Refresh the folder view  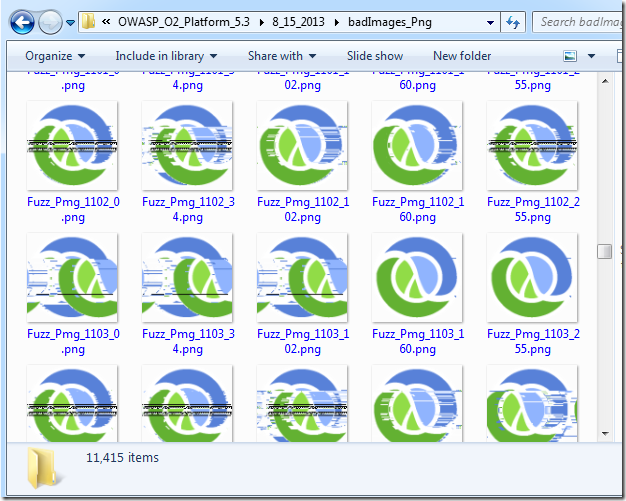(x=513, y=22)
